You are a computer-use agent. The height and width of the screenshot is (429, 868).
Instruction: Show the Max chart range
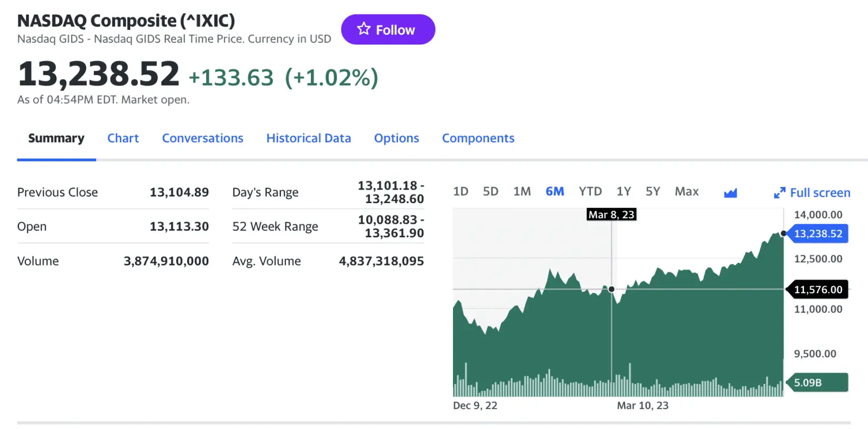[686, 192]
